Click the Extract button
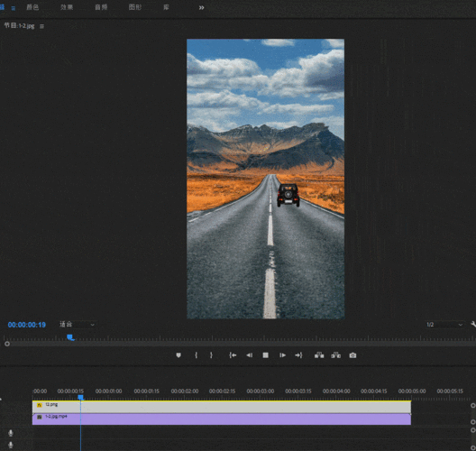The height and width of the screenshot is (451, 476). (335, 355)
